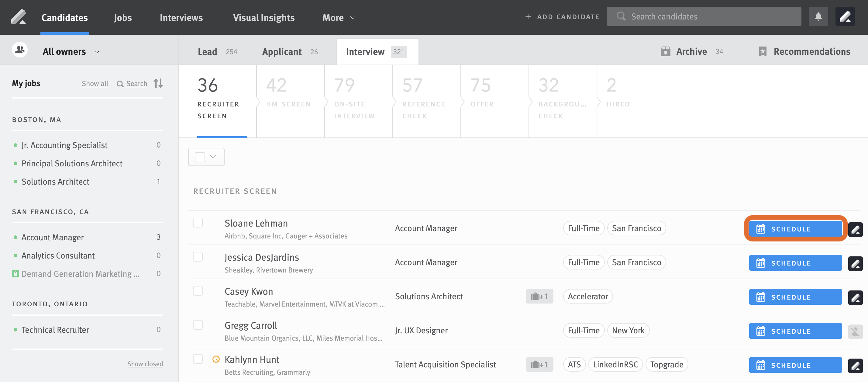Click the sort arrows next to My jobs Search
This screenshot has height=382, width=868.
click(x=158, y=83)
